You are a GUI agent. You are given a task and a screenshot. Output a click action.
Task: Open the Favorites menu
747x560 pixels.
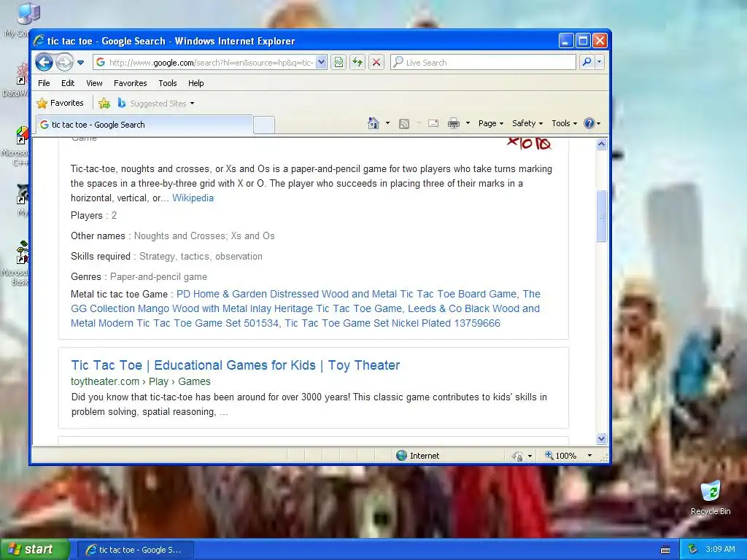pyautogui.click(x=130, y=83)
